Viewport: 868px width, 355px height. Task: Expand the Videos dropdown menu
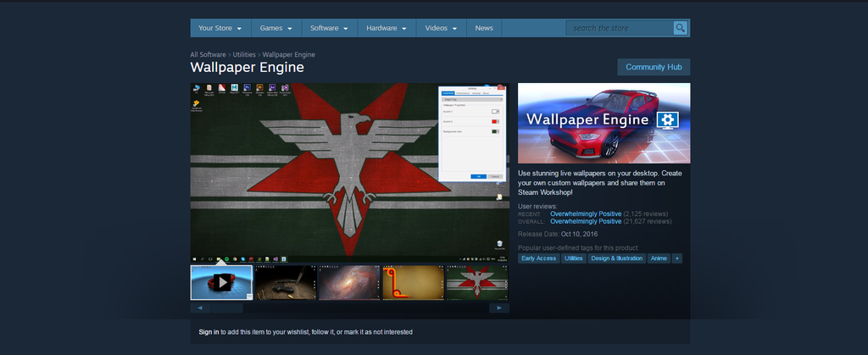point(441,28)
